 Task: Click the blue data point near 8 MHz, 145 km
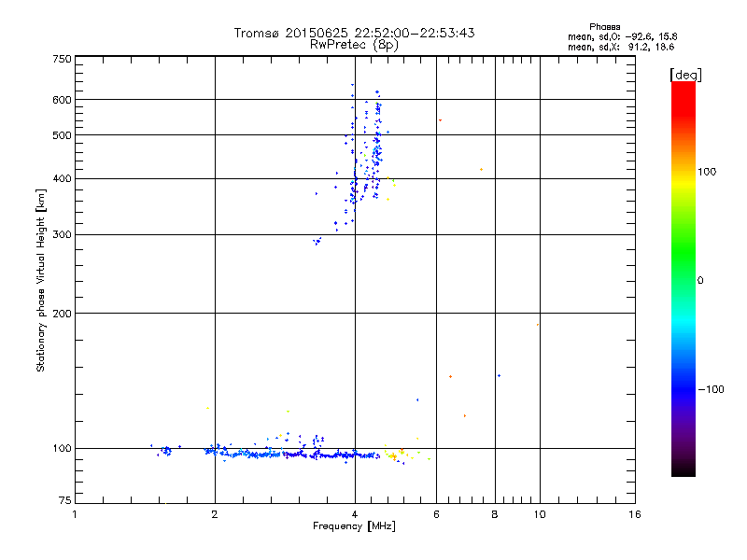point(499,376)
